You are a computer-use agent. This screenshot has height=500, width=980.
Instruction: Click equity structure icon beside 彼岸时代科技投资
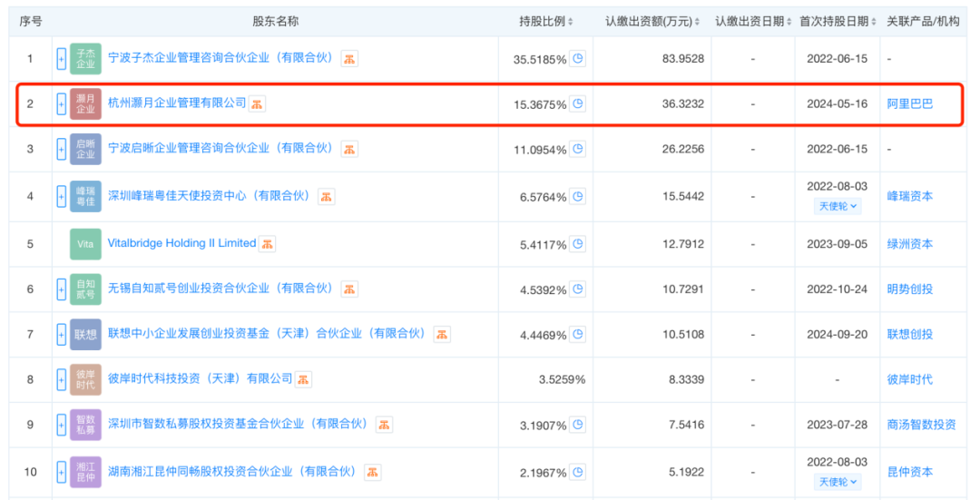304,379
